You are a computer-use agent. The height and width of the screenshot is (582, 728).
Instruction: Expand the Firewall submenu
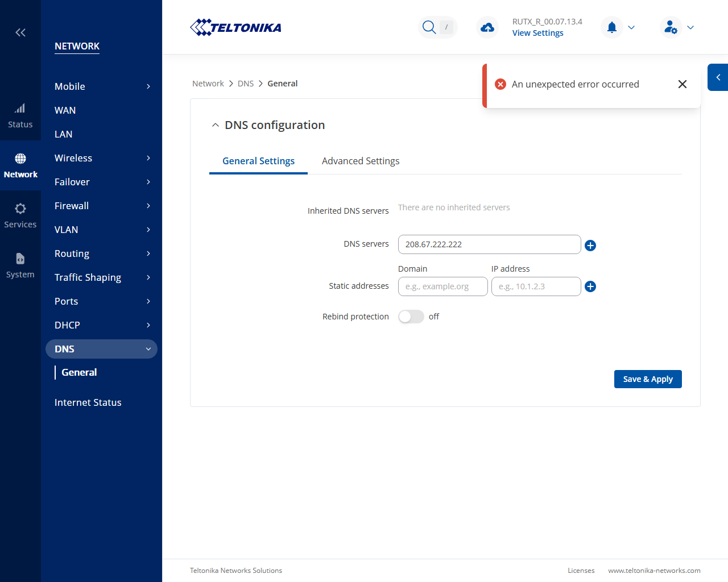click(102, 206)
